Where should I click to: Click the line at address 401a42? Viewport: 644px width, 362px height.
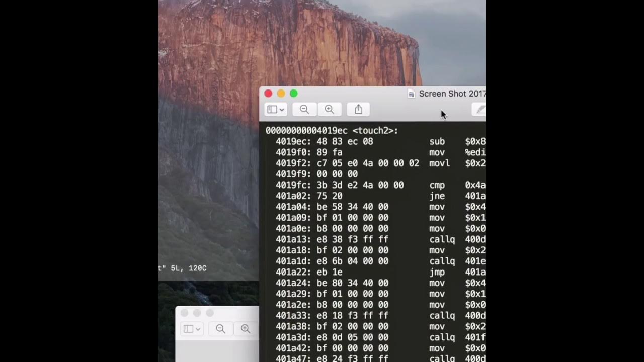coord(380,348)
